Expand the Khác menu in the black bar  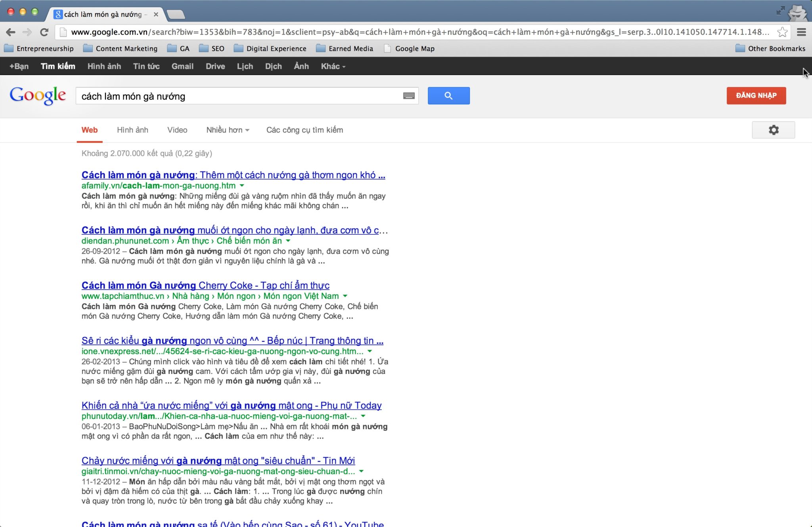coord(333,66)
